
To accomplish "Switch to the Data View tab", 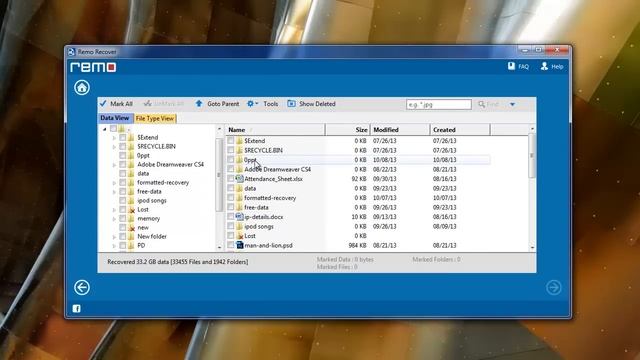I will 115,118.
